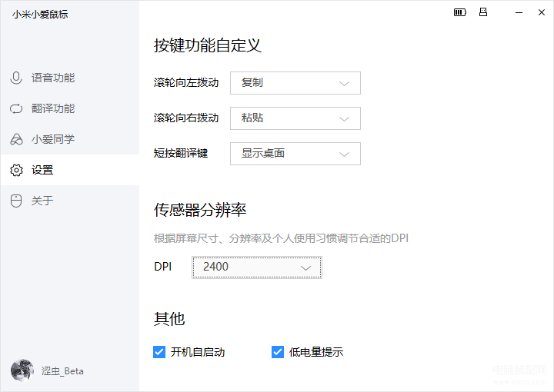Image resolution: width=554 pixels, height=392 pixels.
Task: Click the loop icon beside 翻译功能
Action: pos(16,108)
